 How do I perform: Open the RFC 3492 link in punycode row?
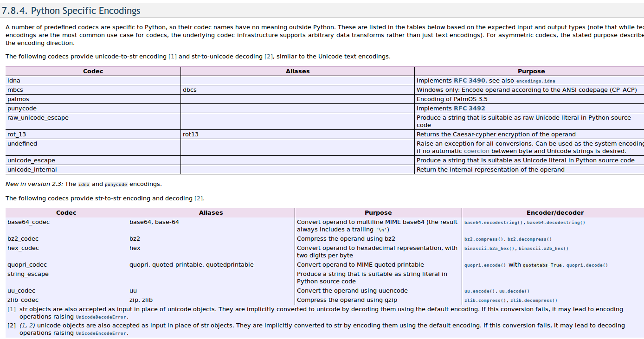pyautogui.click(x=470, y=109)
